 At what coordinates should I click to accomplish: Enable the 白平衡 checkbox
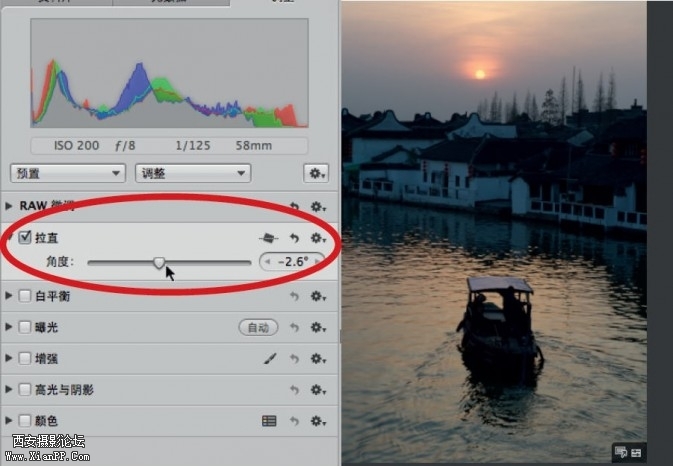(25, 296)
